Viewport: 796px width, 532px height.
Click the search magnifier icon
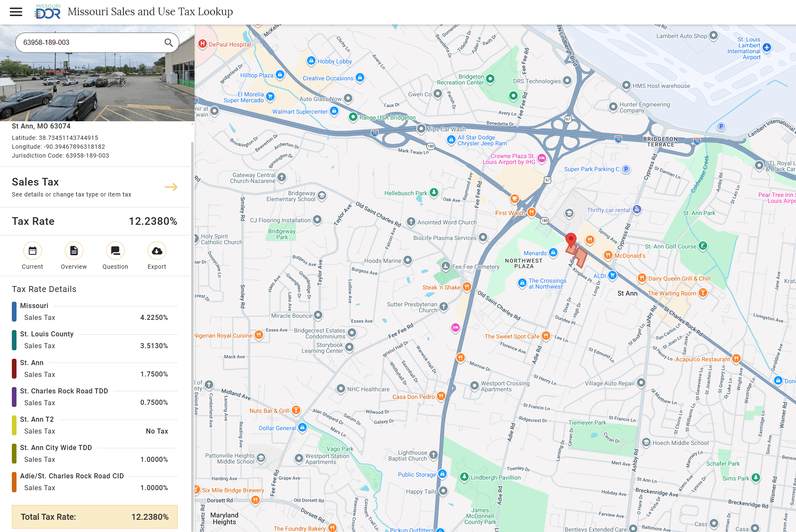coord(169,43)
